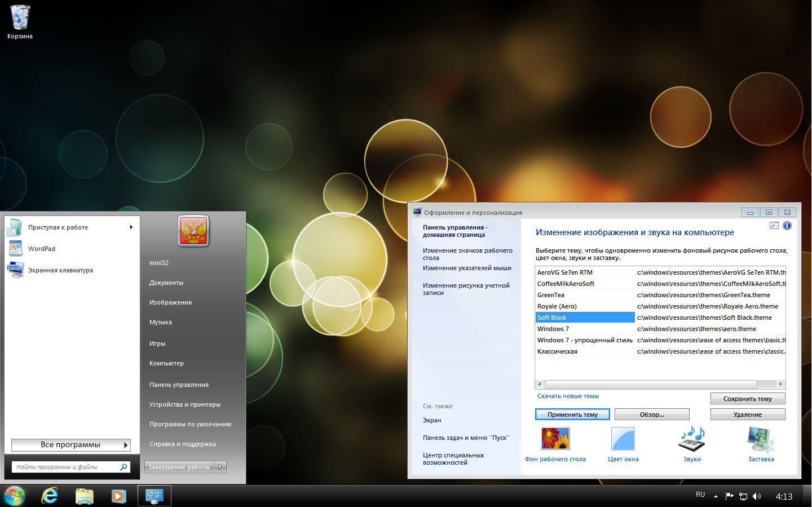Click the user account picture in Start menu
Image resolution: width=812 pixels, height=507 pixels.
click(x=193, y=231)
